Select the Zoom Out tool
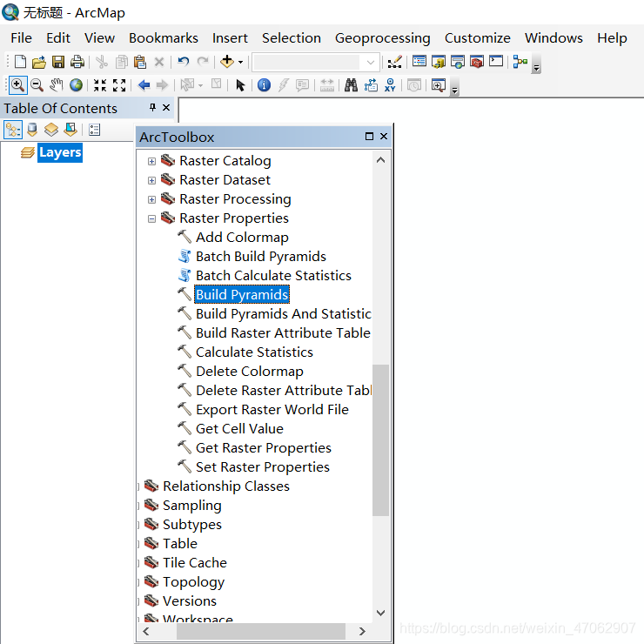This screenshot has width=644, height=644. (37, 85)
